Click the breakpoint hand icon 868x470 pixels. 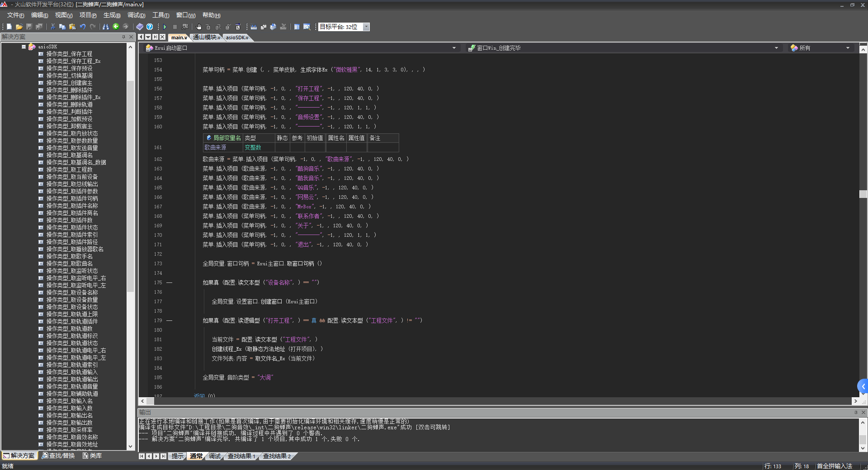tap(198, 27)
